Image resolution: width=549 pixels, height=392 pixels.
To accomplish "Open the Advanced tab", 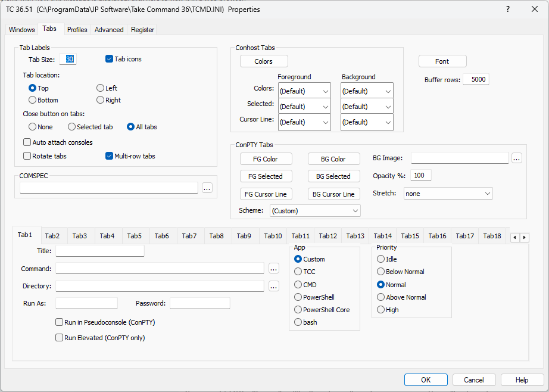I will click(x=109, y=30).
